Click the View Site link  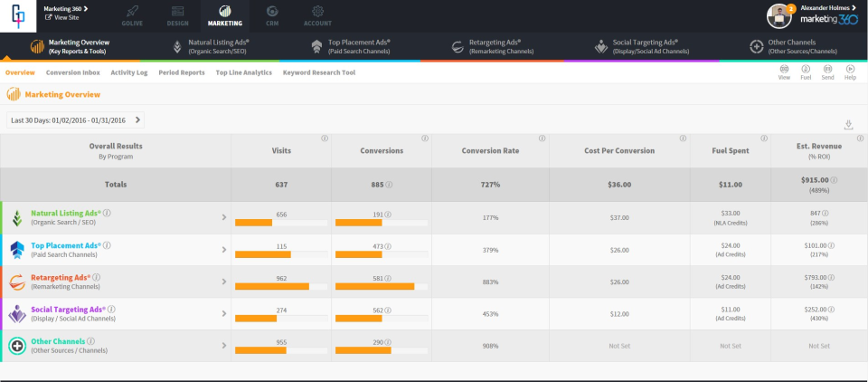64,17
